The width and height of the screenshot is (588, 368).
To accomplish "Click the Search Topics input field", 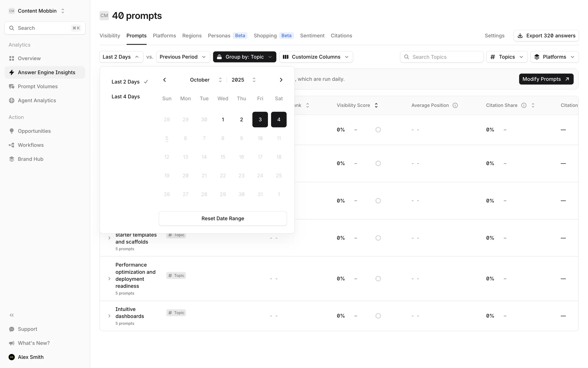I will coord(442,57).
